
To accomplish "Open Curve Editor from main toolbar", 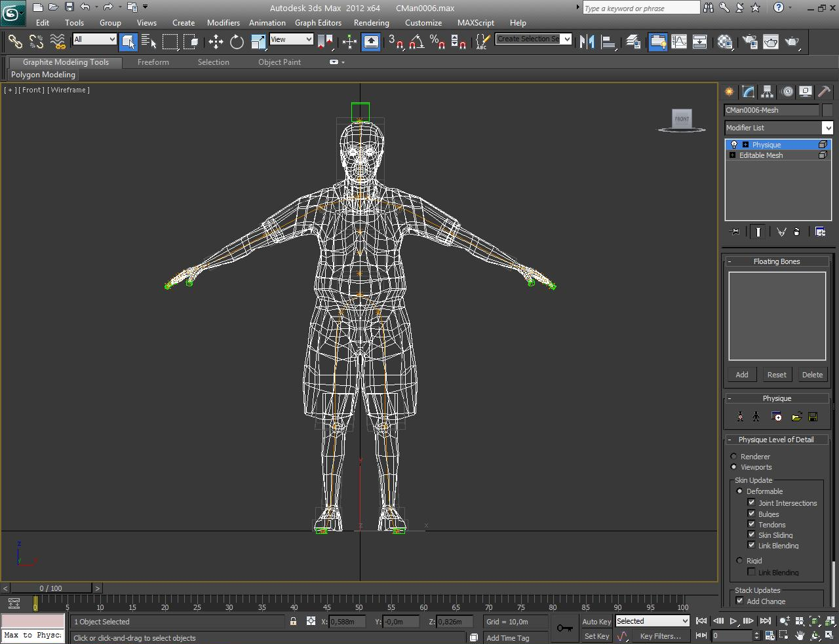I will coord(679,42).
